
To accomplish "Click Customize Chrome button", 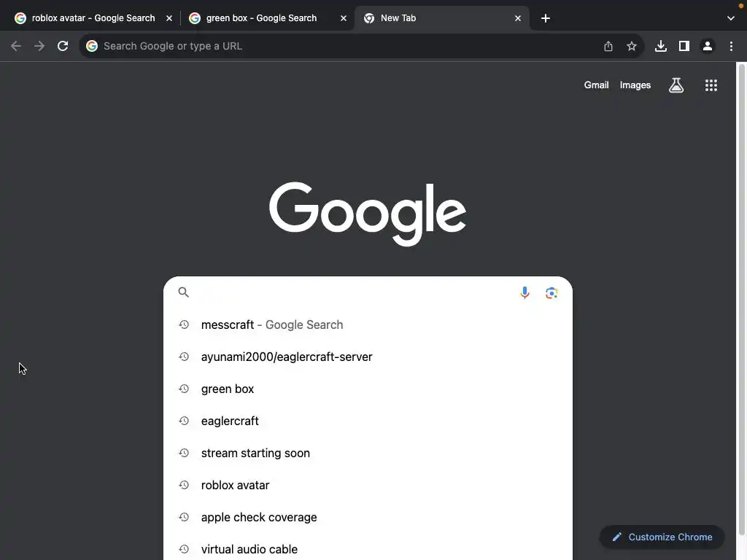I will (662, 537).
